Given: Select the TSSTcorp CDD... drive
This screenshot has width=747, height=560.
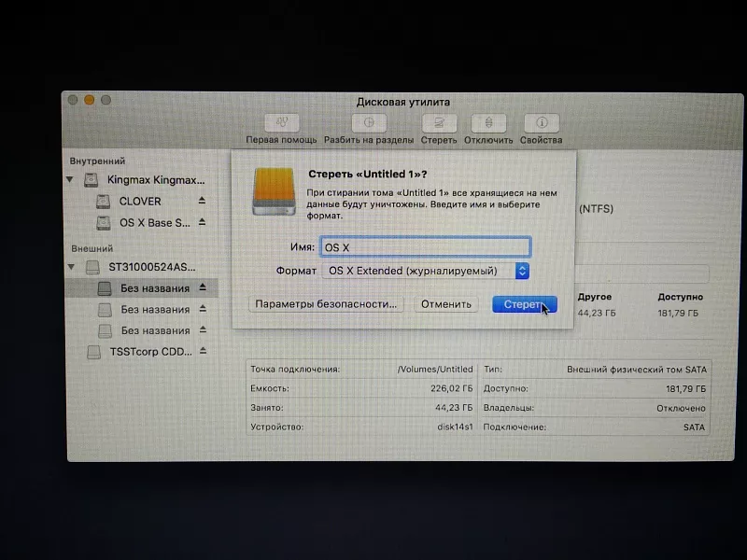Looking at the screenshot, I should coord(150,352).
